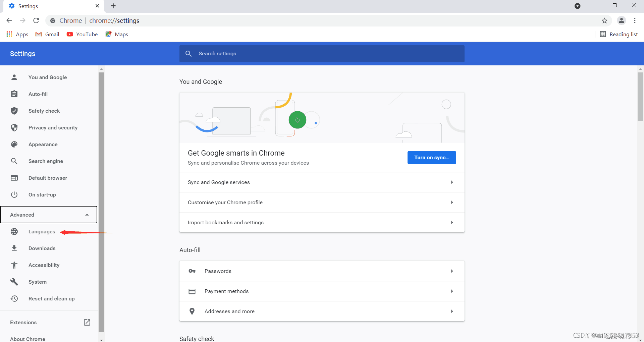The width and height of the screenshot is (644, 342).
Task: Click the Reset and clean up icon
Action: (x=14, y=298)
